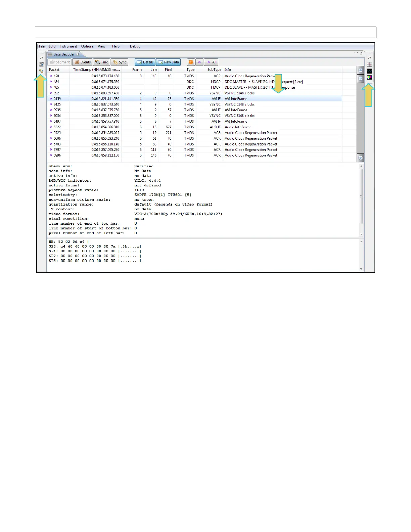The image size is (411, 532).
Task: Open the View menu
Action: click(x=101, y=46)
